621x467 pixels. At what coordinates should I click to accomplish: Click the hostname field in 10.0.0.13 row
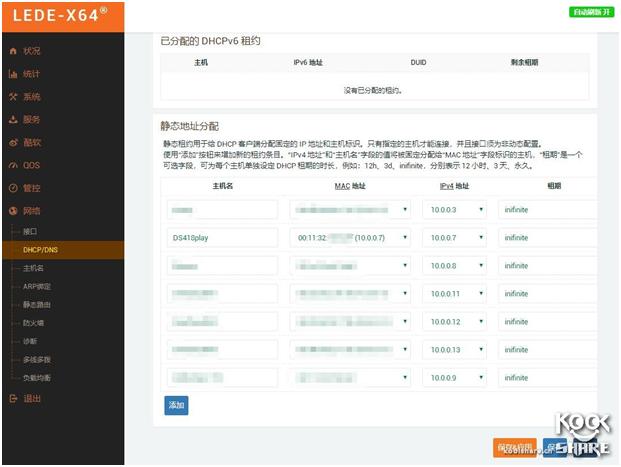tap(222, 350)
